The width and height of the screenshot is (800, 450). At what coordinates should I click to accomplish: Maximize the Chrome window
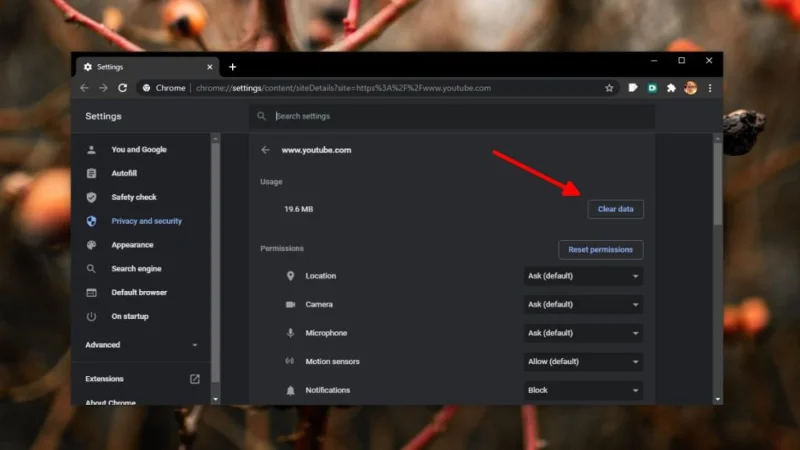681,61
